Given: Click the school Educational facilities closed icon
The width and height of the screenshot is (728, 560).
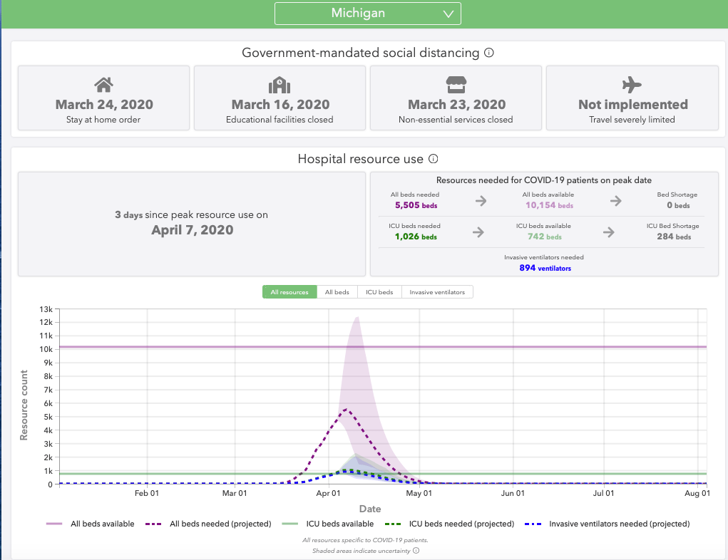Looking at the screenshot, I should pyautogui.click(x=280, y=85).
